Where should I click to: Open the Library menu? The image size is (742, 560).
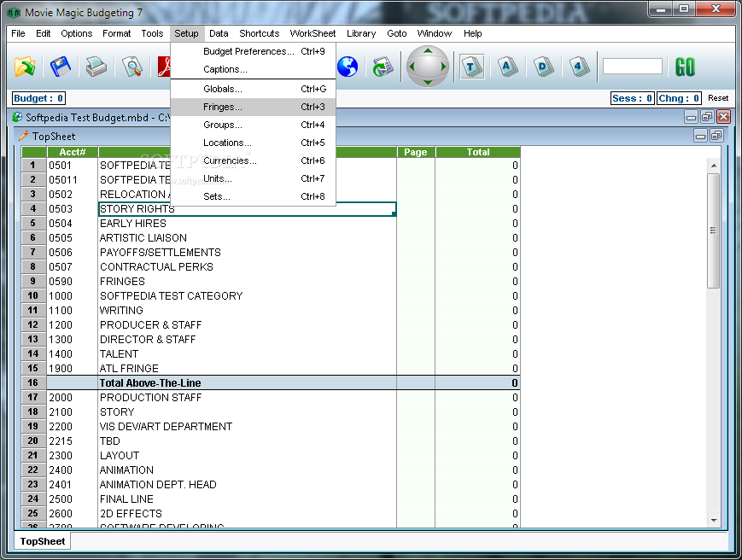click(361, 33)
